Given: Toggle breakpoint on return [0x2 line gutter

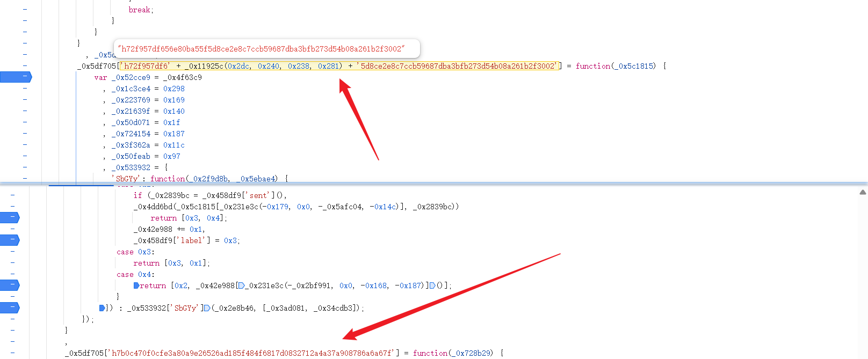Looking at the screenshot, I should 10,285.
